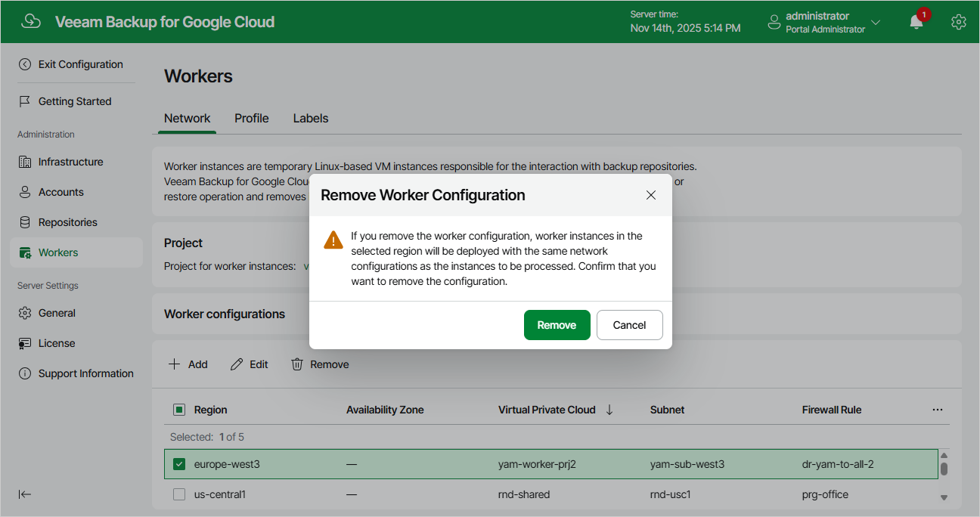Click the License certificate icon
The height and width of the screenshot is (517, 980).
[x=25, y=343]
